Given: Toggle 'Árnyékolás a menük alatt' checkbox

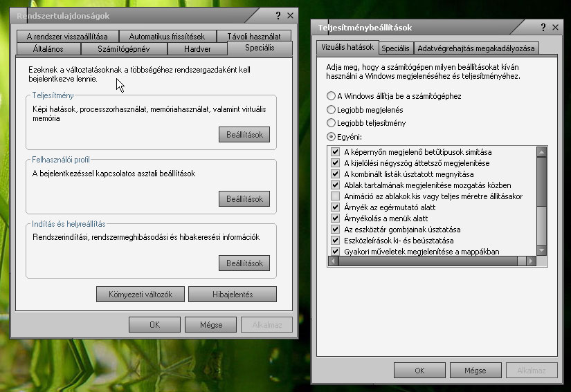Looking at the screenshot, I should (336, 218).
